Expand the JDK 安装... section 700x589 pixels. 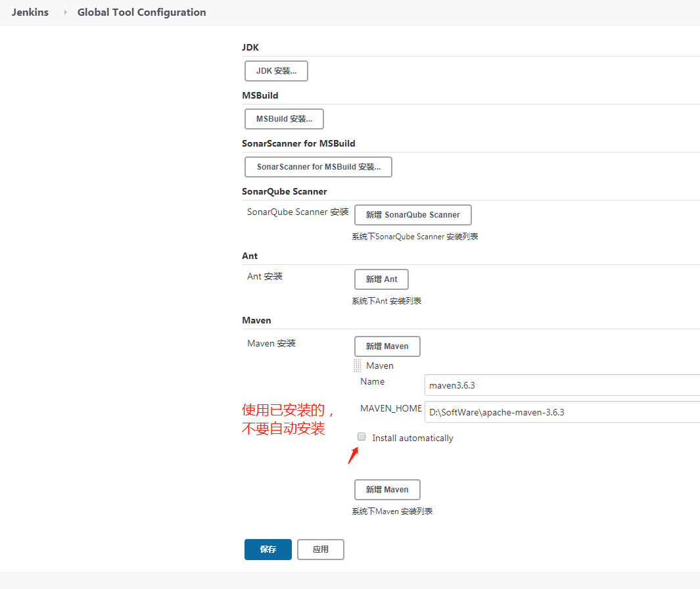[x=276, y=71]
